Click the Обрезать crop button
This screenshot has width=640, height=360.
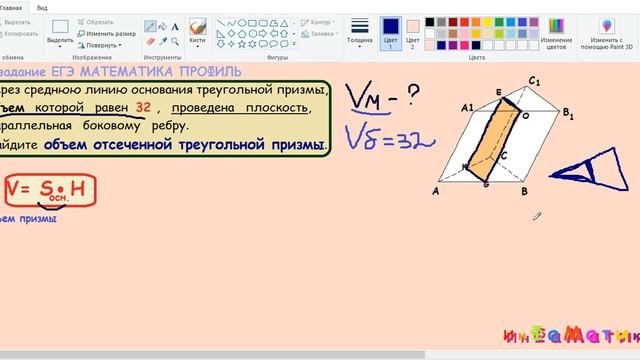[x=96, y=22]
